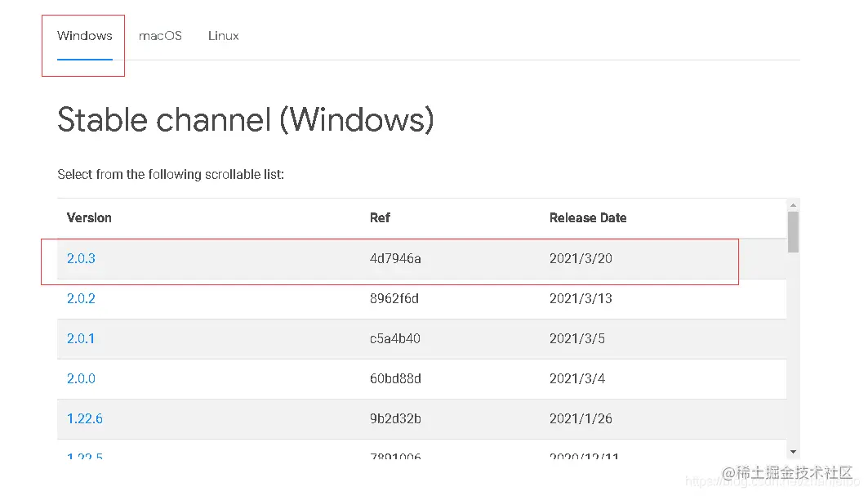Click the 2.0.1 version link
Screen dimensions: 868x496
tap(81, 338)
